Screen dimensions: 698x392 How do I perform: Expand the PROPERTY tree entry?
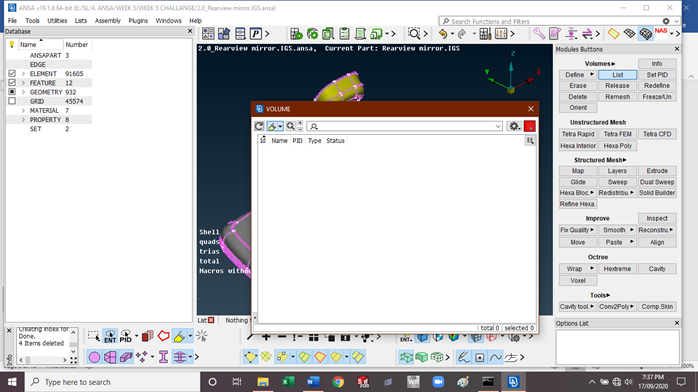(x=23, y=120)
